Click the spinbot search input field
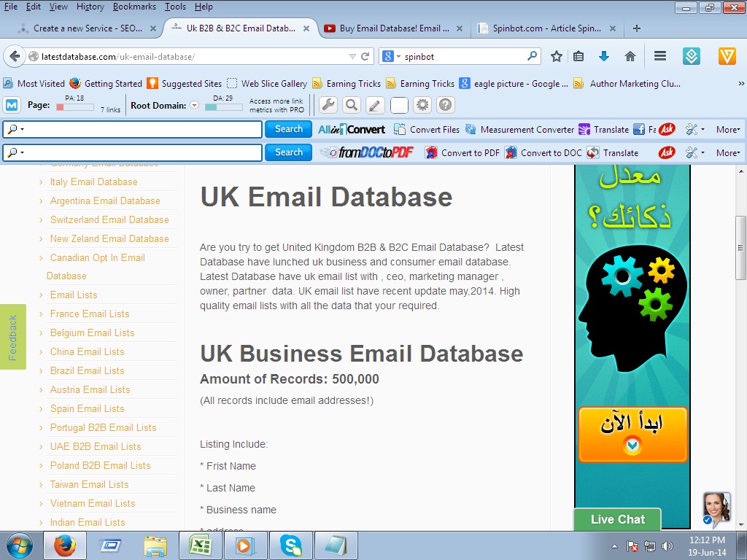The width and height of the screenshot is (747, 560). [x=463, y=56]
